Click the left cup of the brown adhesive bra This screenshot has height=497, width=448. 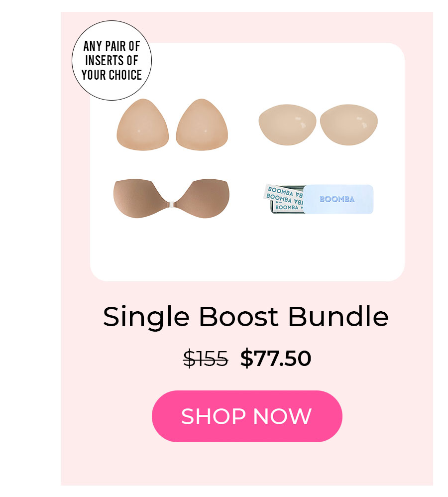[x=139, y=198]
